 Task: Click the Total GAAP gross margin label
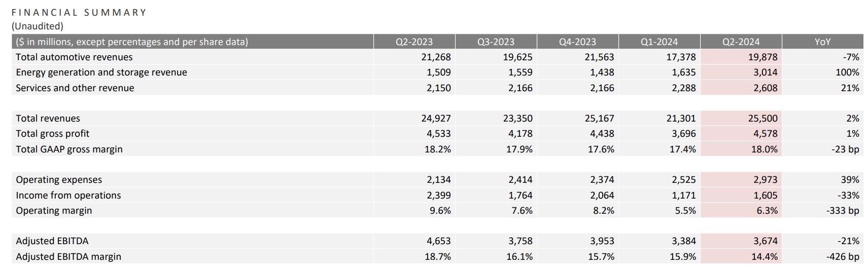point(69,149)
